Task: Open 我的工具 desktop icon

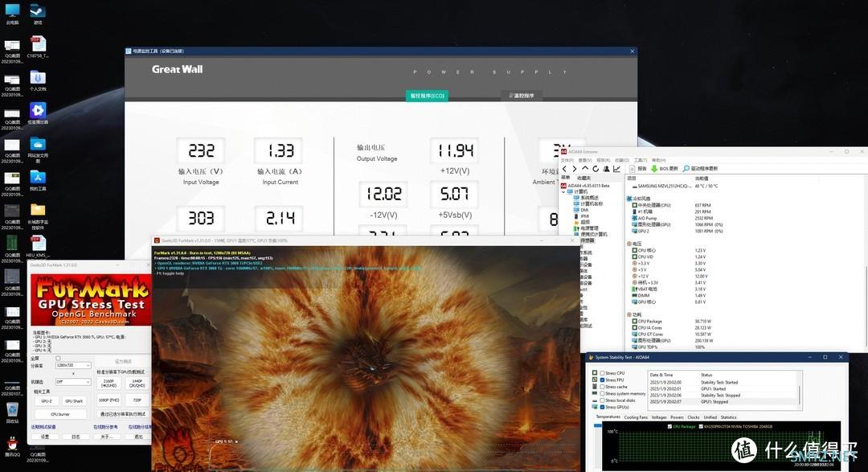Action: pyautogui.click(x=38, y=180)
